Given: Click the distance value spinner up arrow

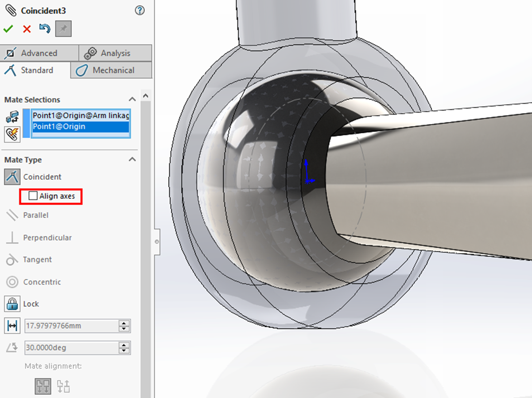Looking at the screenshot, I should pos(124,323).
